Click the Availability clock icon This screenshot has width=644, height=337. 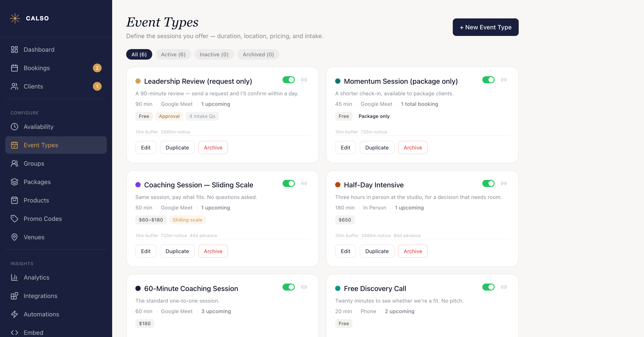pyautogui.click(x=14, y=127)
